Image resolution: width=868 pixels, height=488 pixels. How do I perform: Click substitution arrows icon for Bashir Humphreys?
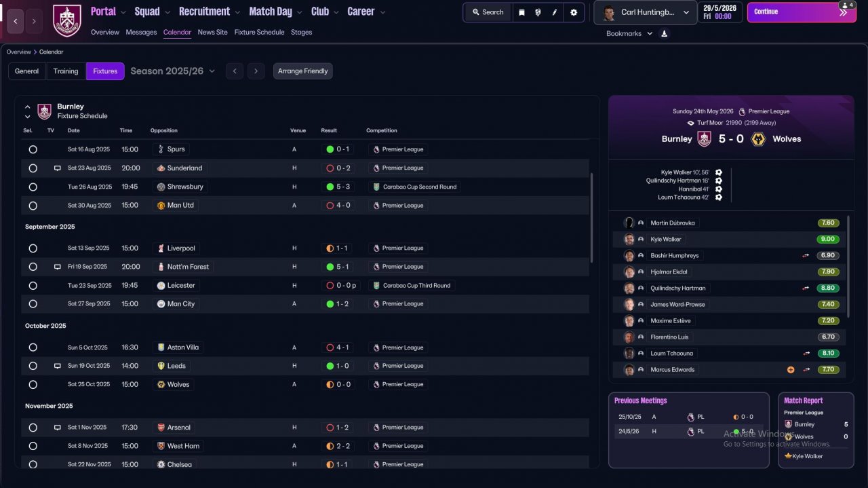click(806, 256)
